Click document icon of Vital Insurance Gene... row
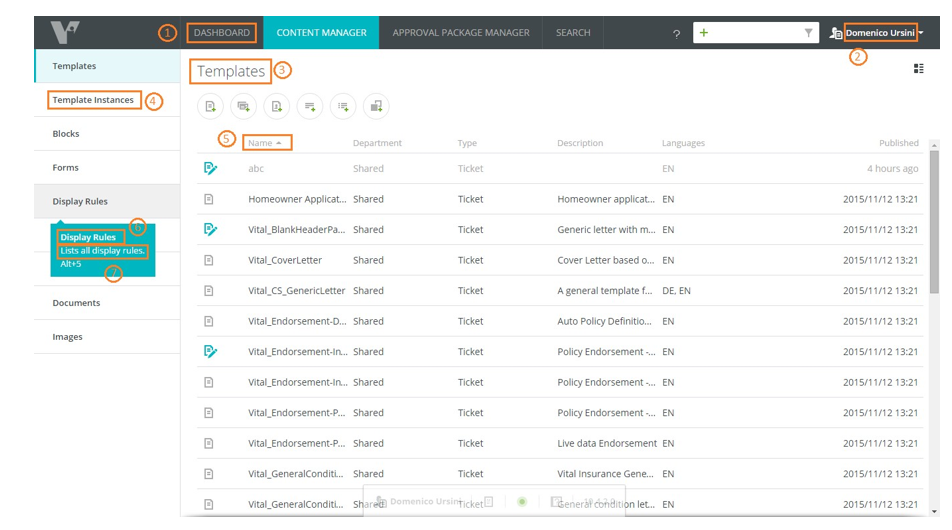This screenshot has height=530, width=952. click(209, 474)
